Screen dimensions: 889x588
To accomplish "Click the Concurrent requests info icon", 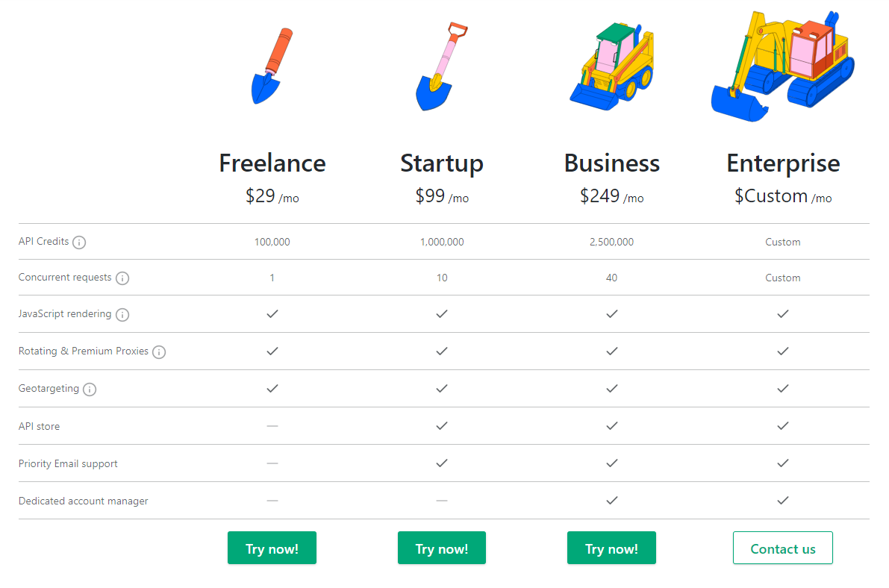I will click(x=122, y=278).
